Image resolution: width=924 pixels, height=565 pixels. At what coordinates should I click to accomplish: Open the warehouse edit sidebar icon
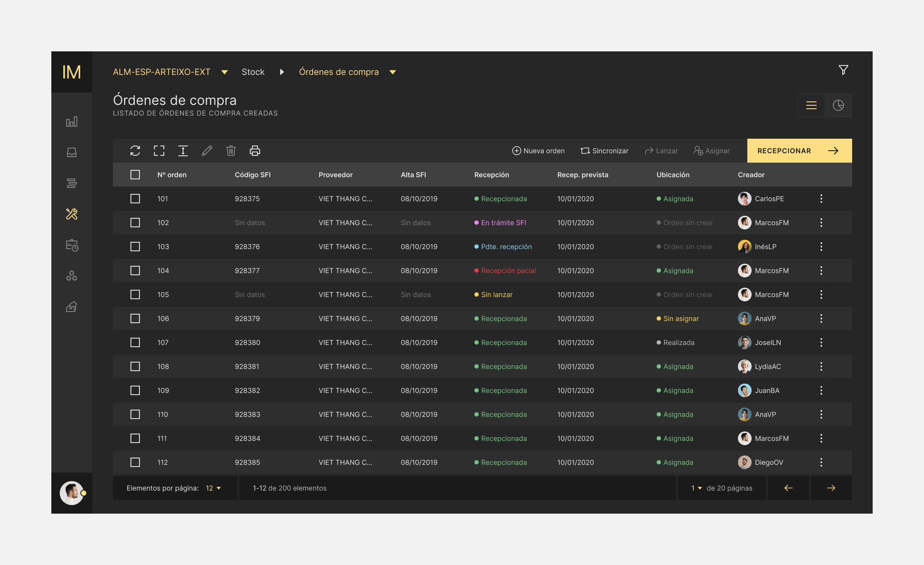coord(71,306)
